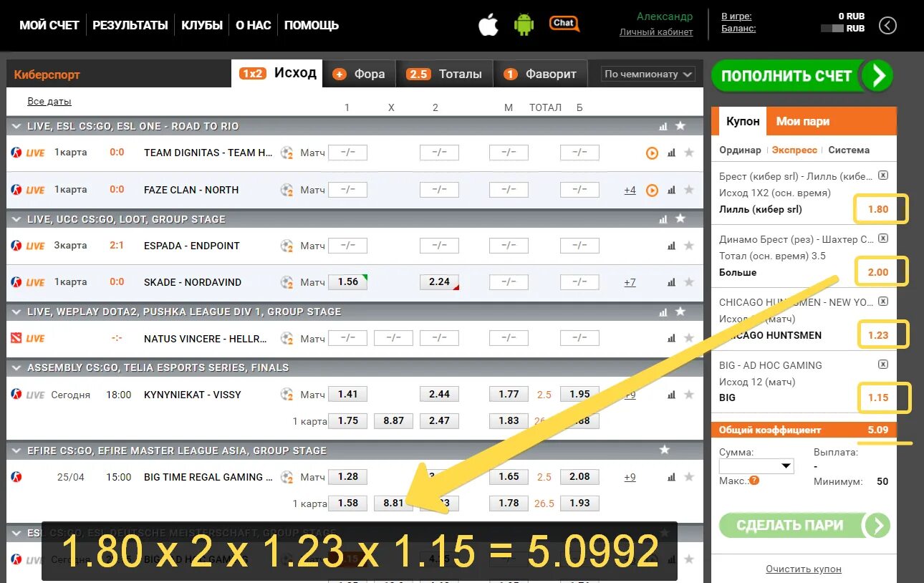This screenshot has height=583, width=924.
Task: Select total over odds 2.08 for BIG TIME REGAL
Action: click(579, 477)
